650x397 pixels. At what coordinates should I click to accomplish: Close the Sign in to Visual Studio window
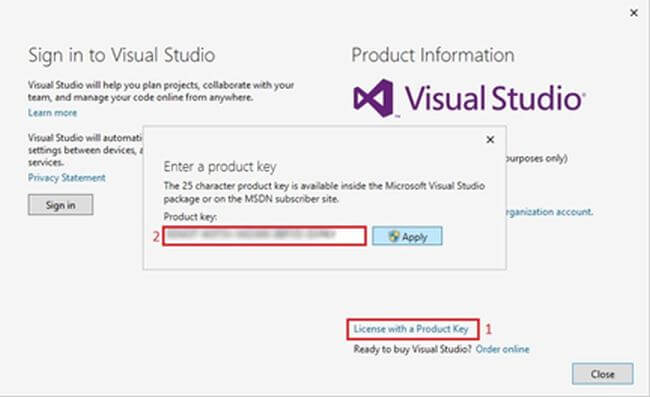(x=634, y=13)
